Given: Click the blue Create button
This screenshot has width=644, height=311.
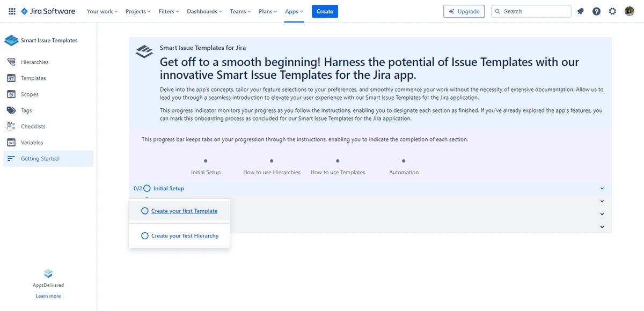Looking at the screenshot, I should tap(325, 11).
